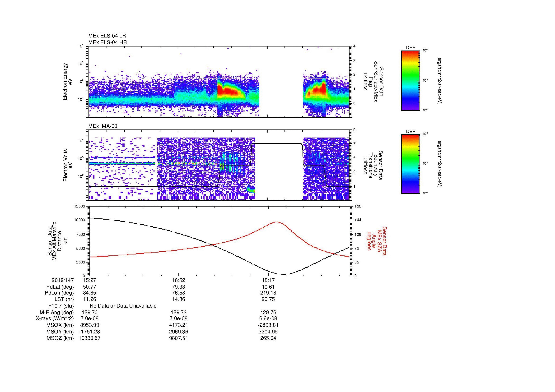Click the 'MSOY (km)' row label
Screen dimensions: 555x392
tap(60, 332)
